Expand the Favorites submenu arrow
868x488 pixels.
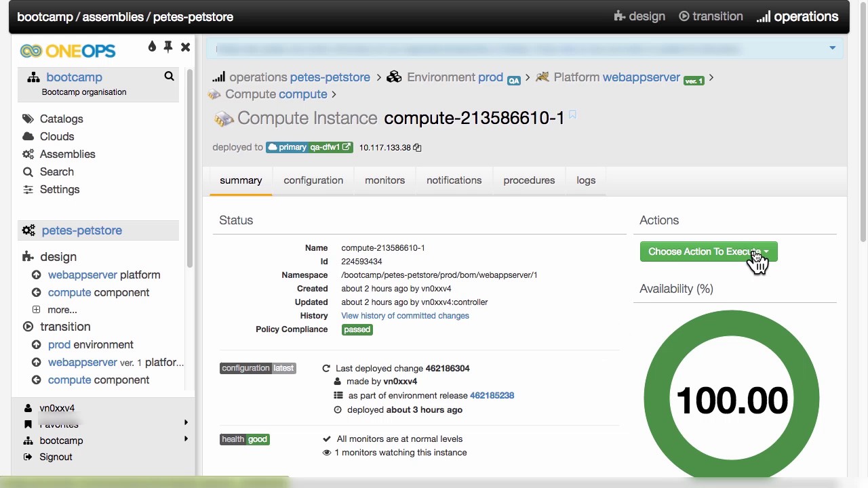click(x=186, y=423)
